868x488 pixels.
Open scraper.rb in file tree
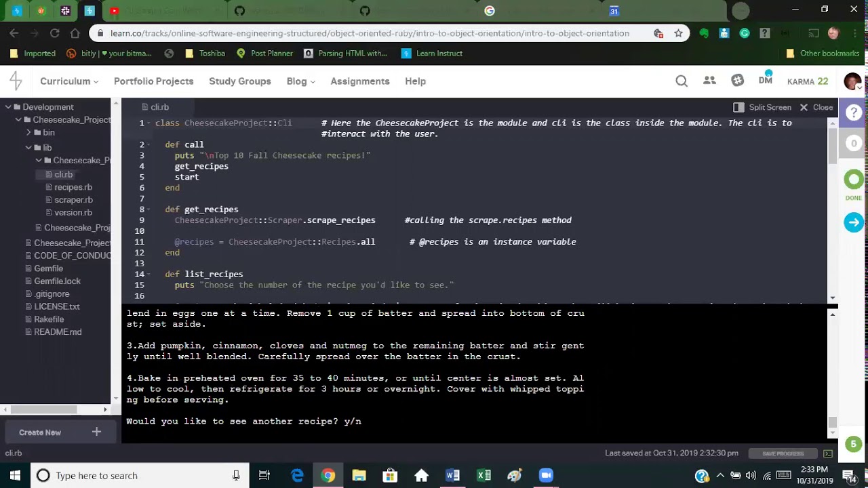click(73, 200)
